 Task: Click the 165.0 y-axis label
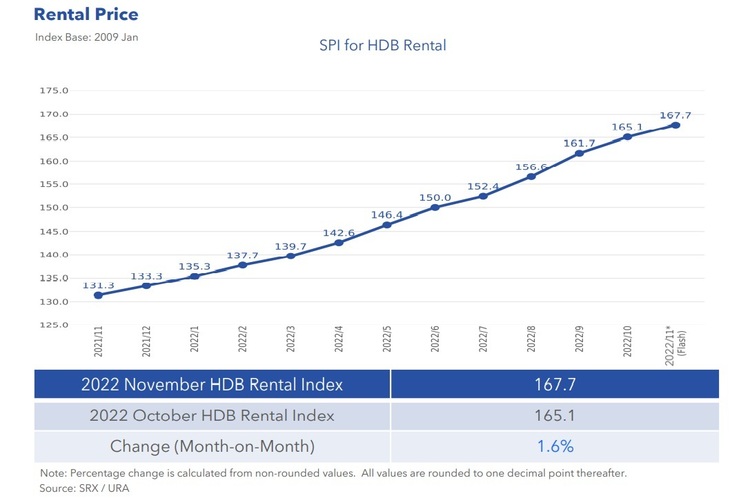[x=54, y=137]
